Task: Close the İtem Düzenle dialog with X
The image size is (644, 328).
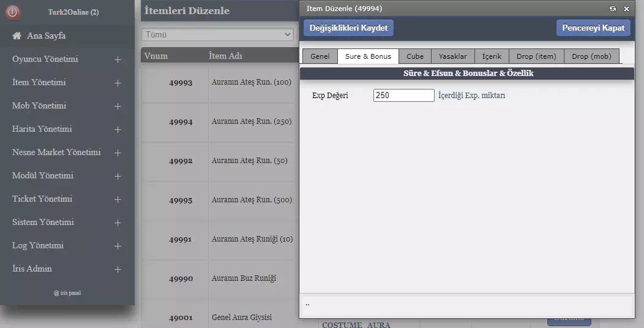Action: [626, 9]
